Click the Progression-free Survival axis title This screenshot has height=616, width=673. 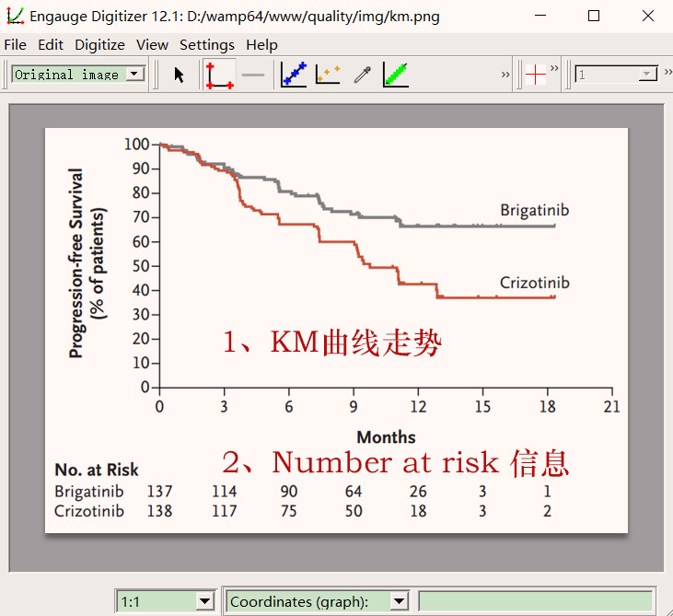click(87, 263)
